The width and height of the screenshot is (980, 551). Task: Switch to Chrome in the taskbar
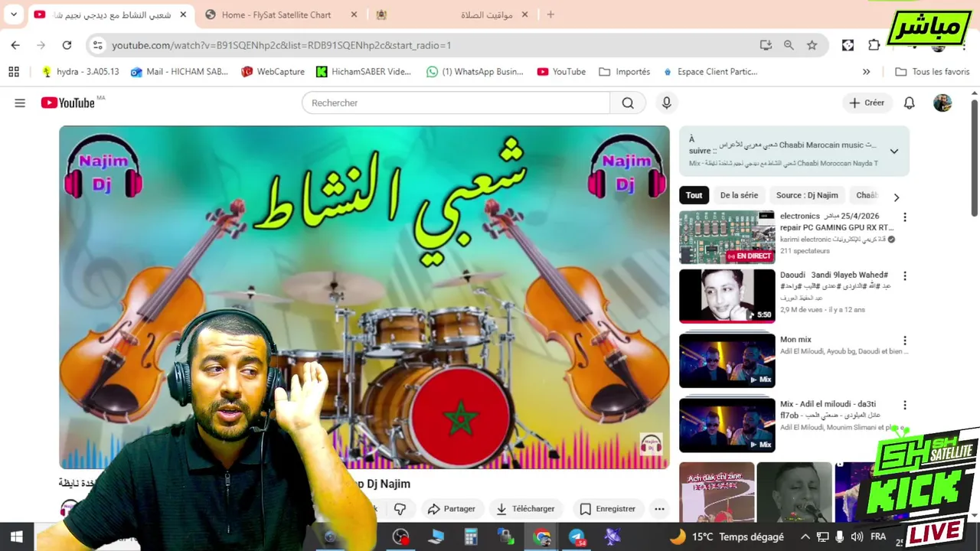click(541, 537)
